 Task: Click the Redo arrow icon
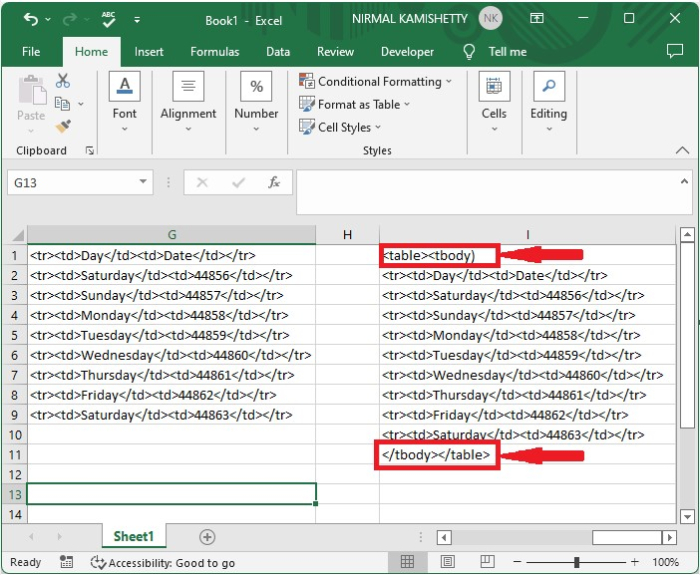click(x=70, y=19)
